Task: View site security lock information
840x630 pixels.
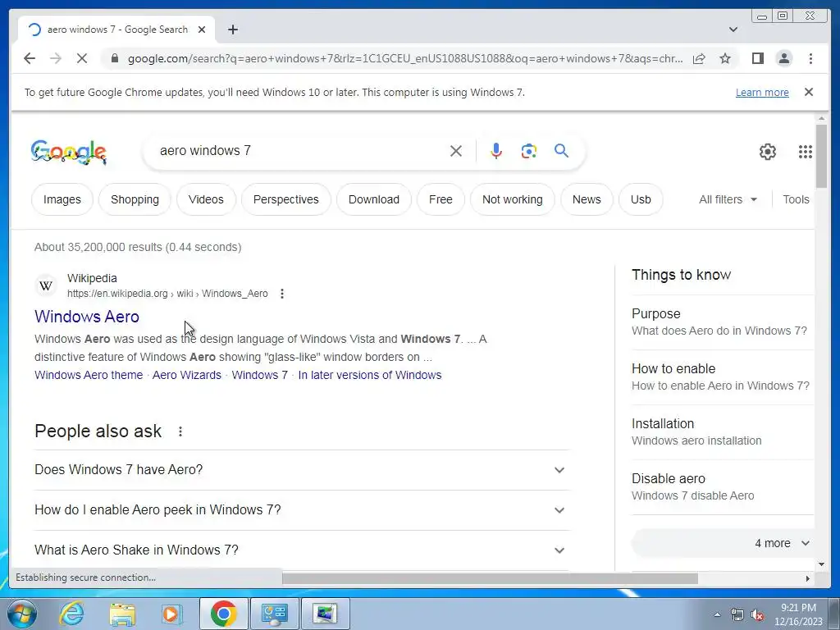Action: [x=114, y=58]
